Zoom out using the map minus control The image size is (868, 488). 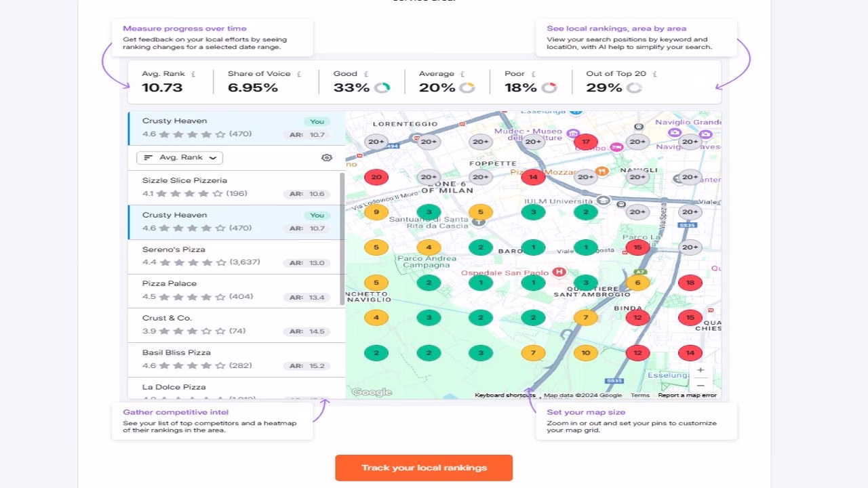(701, 386)
